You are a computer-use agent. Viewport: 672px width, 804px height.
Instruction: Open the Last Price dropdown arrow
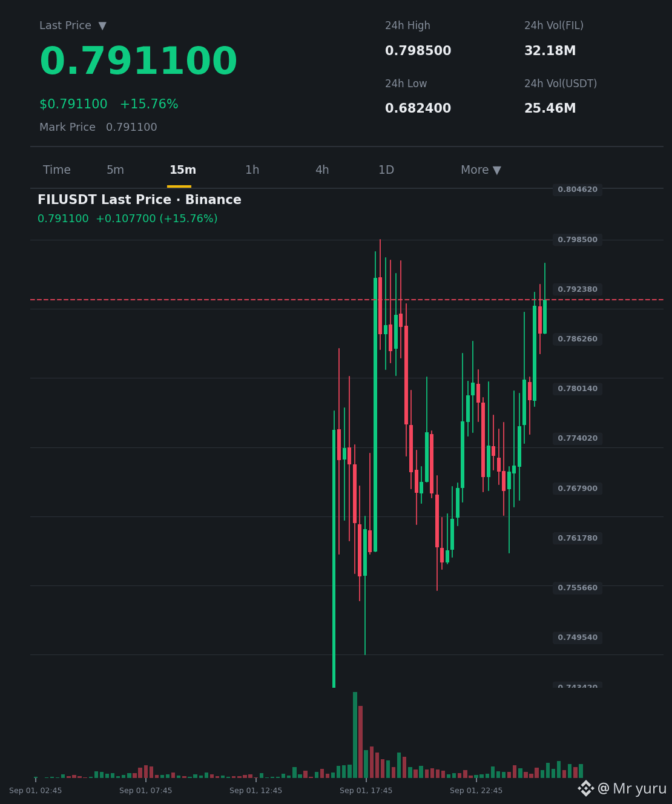point(102,25)
